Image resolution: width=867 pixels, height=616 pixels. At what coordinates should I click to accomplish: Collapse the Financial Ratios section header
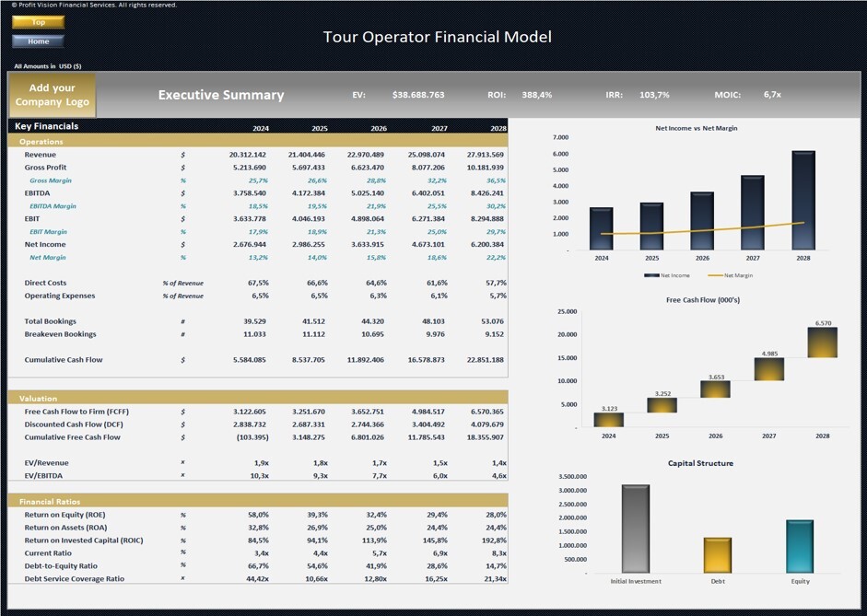click(x=51, y=502)
